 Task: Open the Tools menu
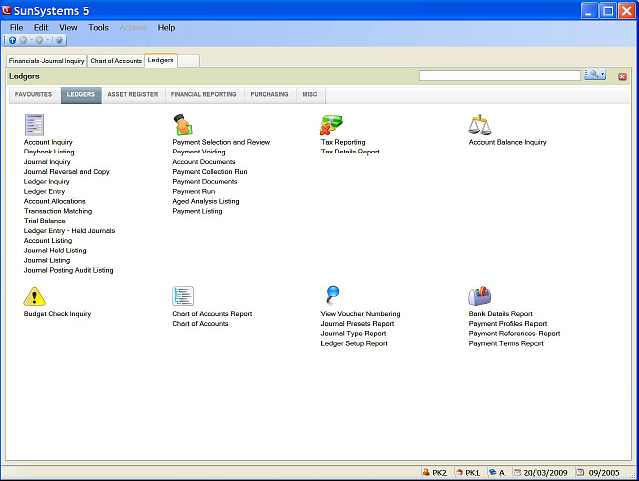point(98,27)
